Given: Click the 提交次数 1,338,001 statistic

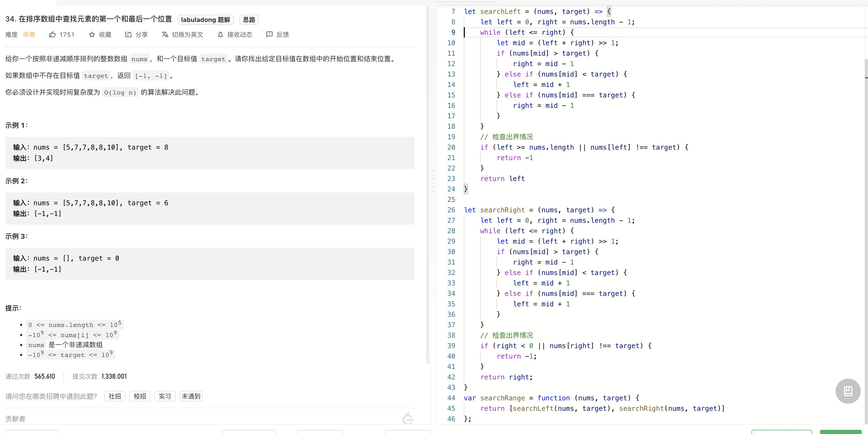Looking at the screenshot, I should point(99,376).
